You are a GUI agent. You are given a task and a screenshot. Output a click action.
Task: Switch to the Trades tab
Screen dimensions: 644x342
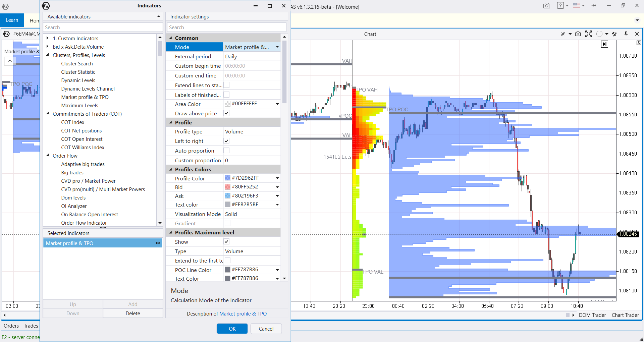pos(31,326)
